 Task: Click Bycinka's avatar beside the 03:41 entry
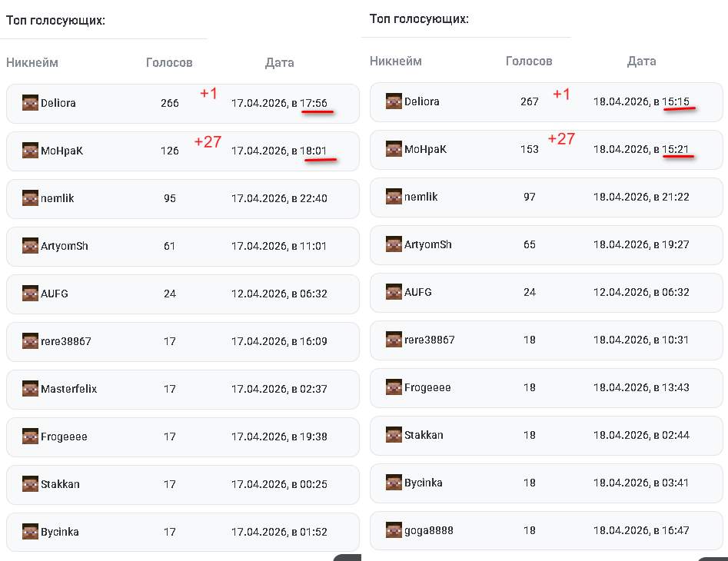[394, 483]
